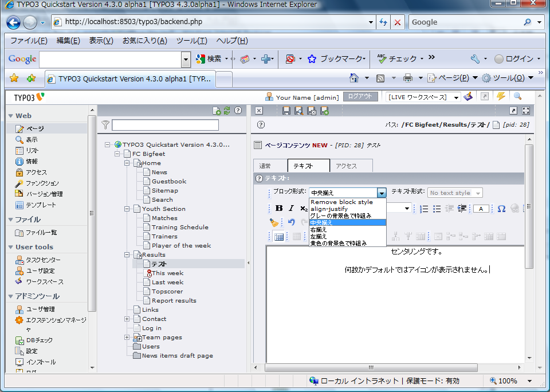The image size is (550, 392).
Task: Click the page tree filter input field
Action: pos(165,125)
